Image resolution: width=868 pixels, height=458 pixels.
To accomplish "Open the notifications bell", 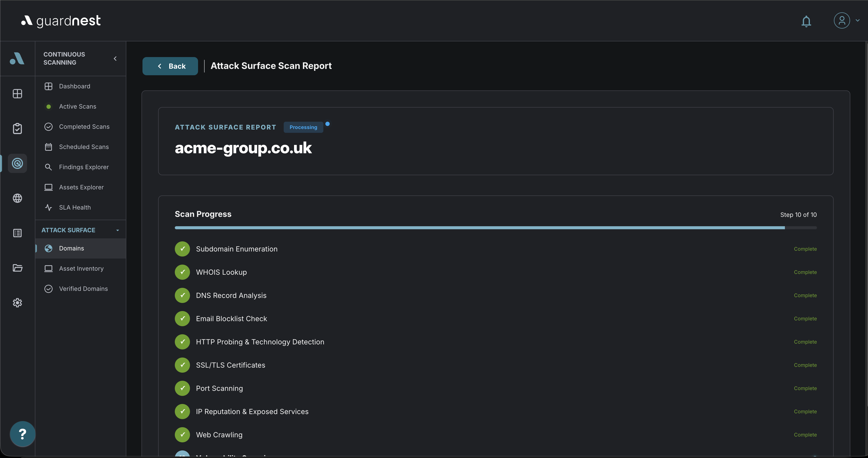I will point(806,21).
